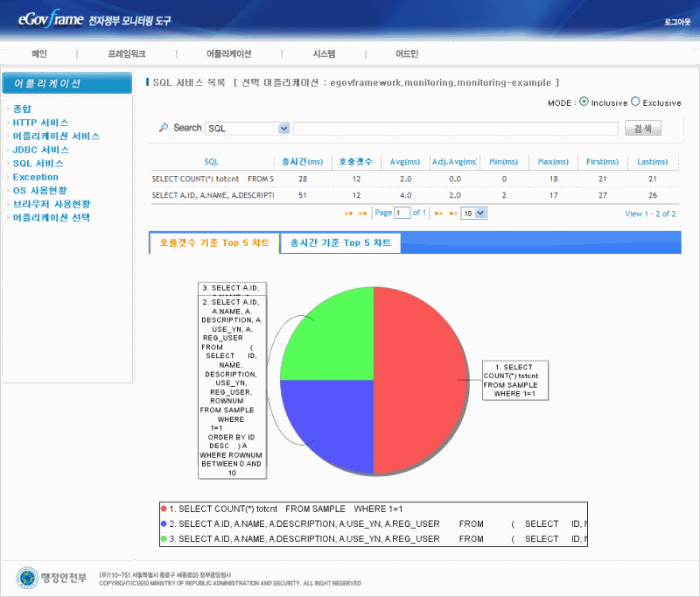700x597 pixels.
Task: Click the red legend marker for SELECT COUNT
Action: click(164, 509)
